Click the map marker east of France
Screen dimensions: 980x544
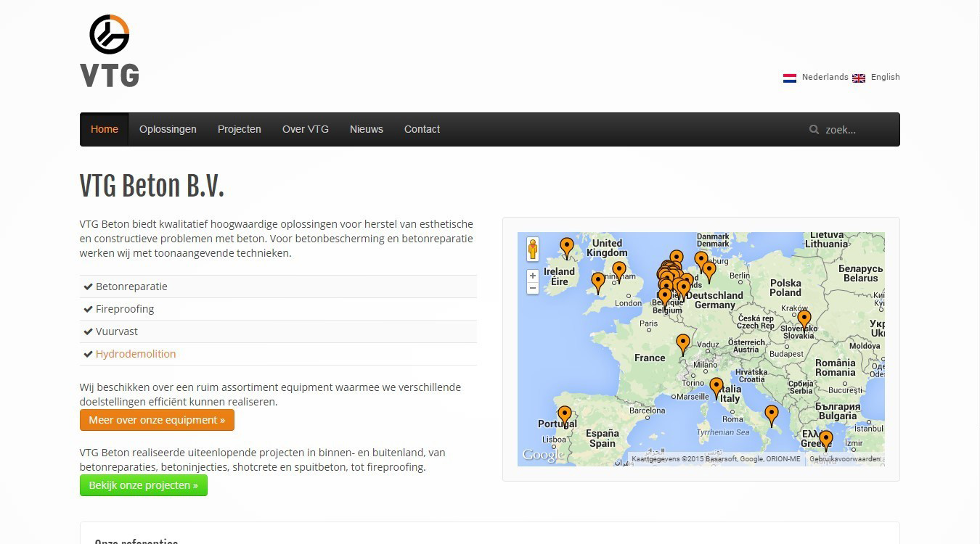[x=682, y=345]
